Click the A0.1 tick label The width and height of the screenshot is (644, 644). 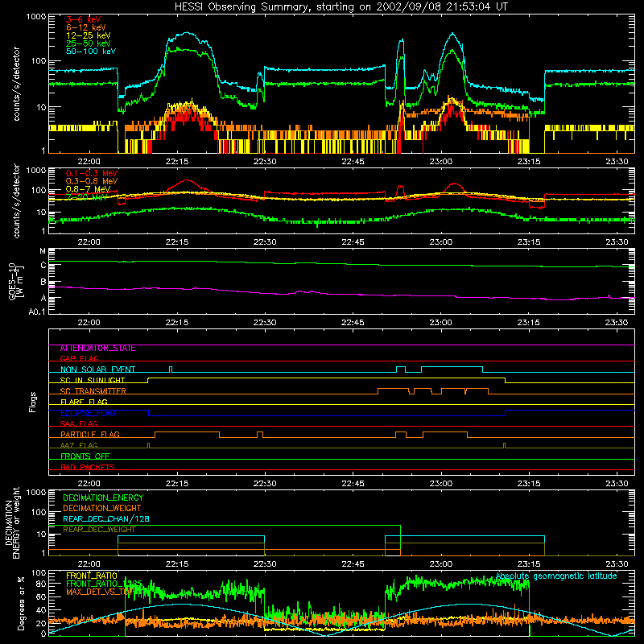37,312
